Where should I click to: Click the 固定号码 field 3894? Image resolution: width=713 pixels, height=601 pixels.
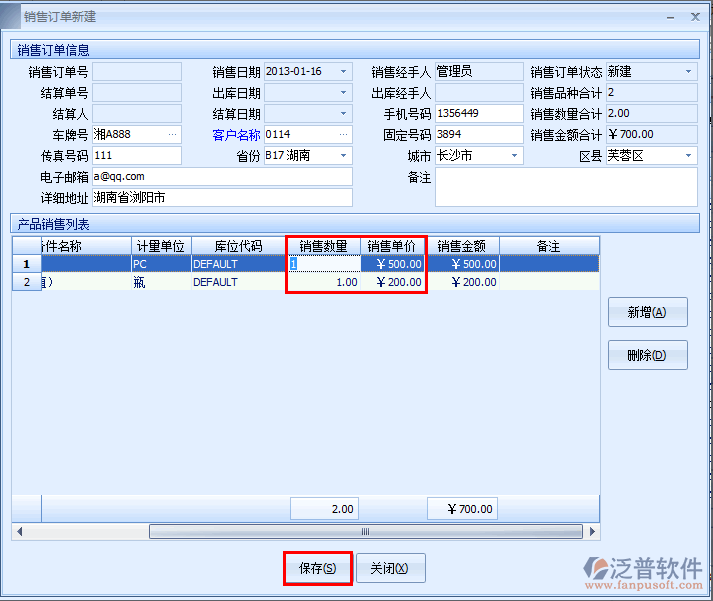pyautogui.click(x=479, y=135)
